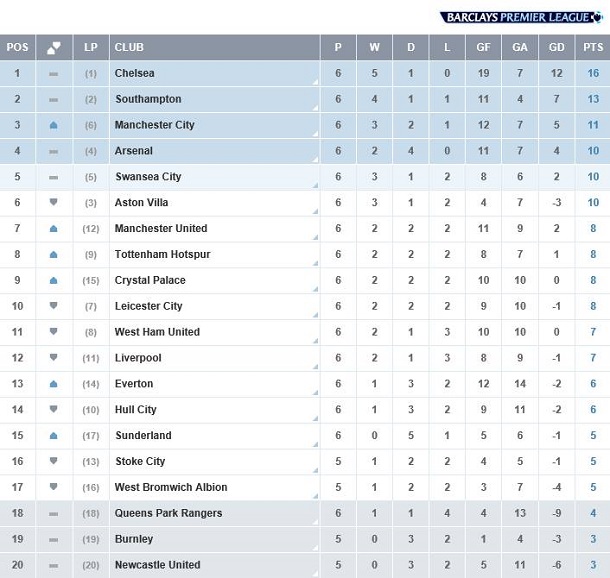Click Sunderland's blue up arrow icon

click(x=54, y=435)
